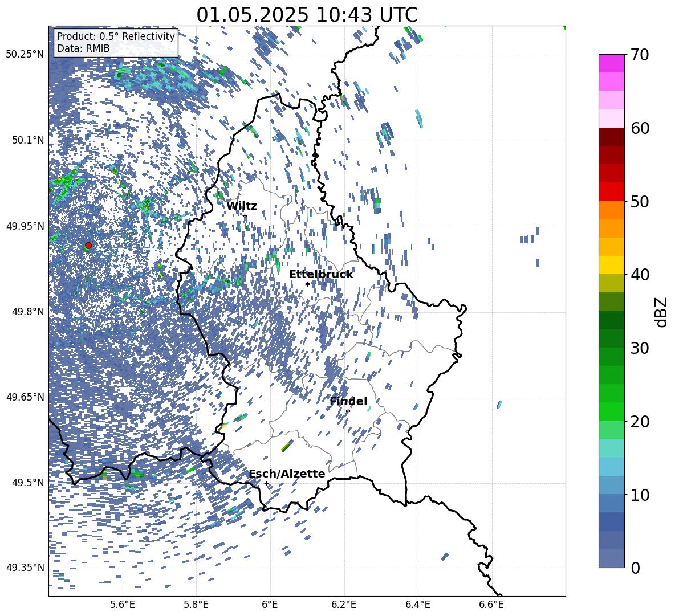Click the 30 tick on colorbar

pos(639,348)
